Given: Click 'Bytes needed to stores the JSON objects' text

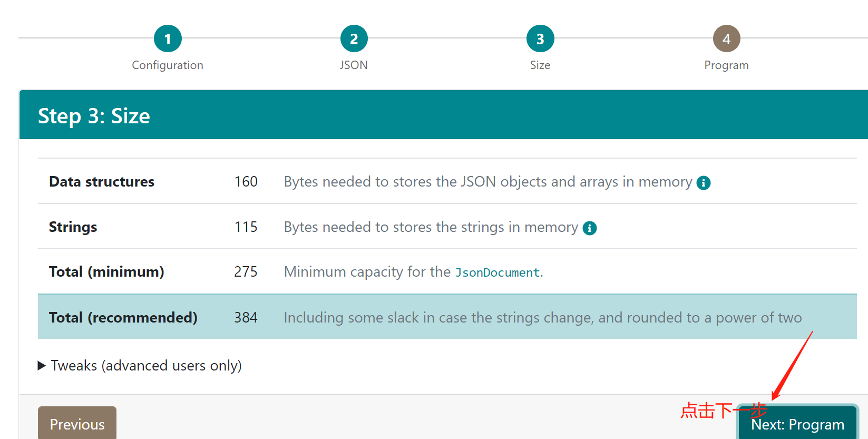Looking at the screenshot, I should (488, 182).
